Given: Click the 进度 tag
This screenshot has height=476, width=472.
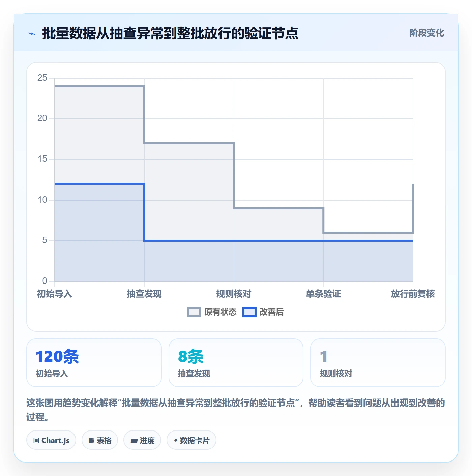Looking at the screenshot, I should (142, 440).
